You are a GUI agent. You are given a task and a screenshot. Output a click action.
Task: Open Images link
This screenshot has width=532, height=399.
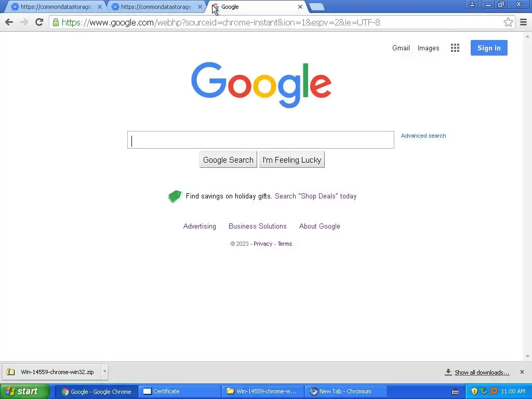click(x=428, y=48)
